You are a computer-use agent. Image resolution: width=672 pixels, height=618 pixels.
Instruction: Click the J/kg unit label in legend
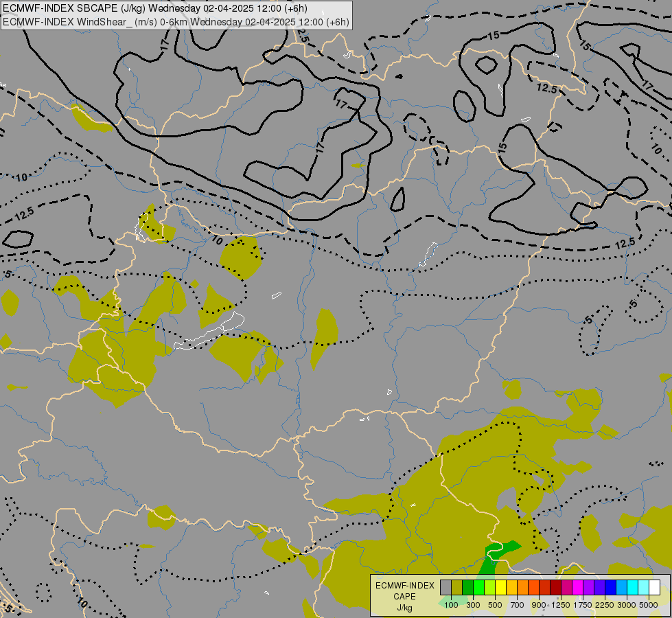point(404,608)
